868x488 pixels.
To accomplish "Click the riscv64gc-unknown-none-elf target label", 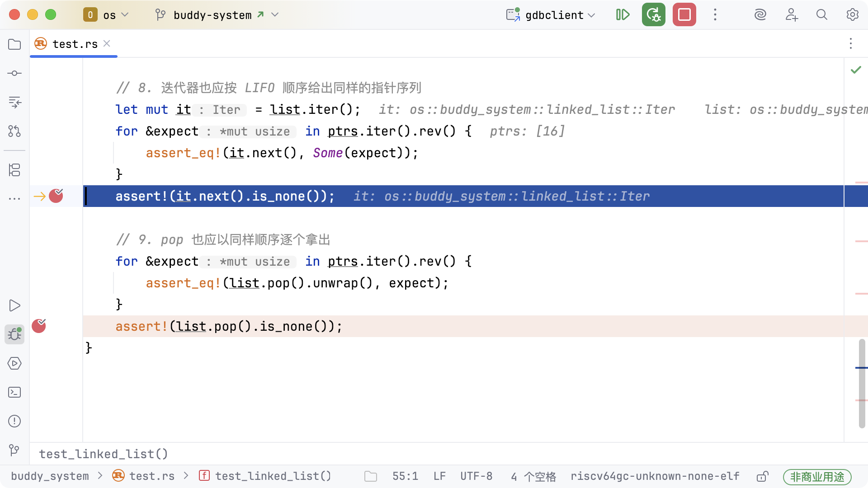I will (x=655, y=476).
